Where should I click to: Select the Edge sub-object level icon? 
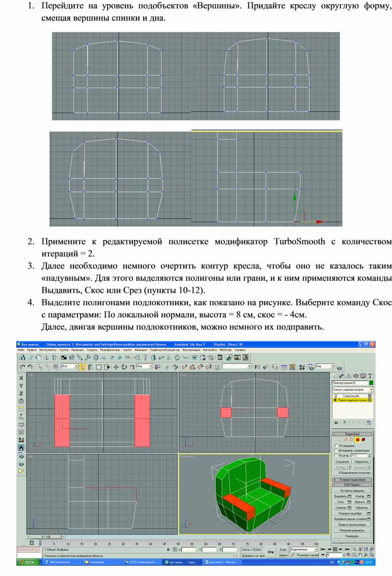(x=345, y=439)
